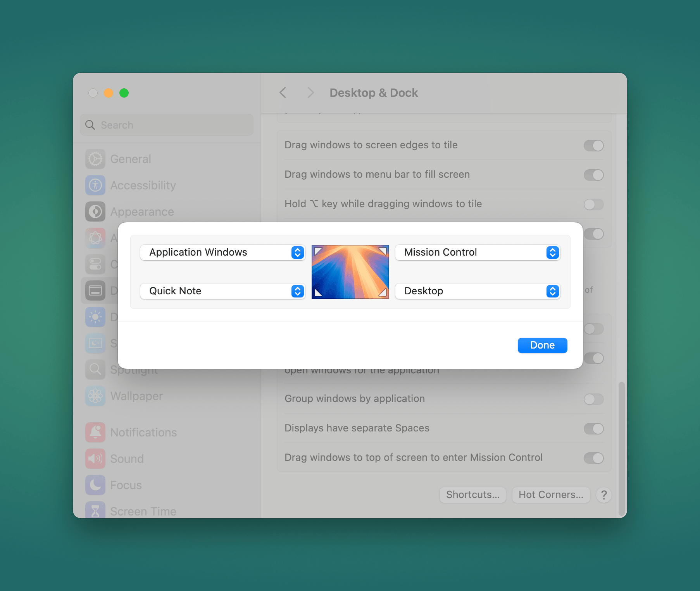Screen dimensions: 700x591
Task: Click the settings pane vertical scrollbar
Action: coord(621,448)
